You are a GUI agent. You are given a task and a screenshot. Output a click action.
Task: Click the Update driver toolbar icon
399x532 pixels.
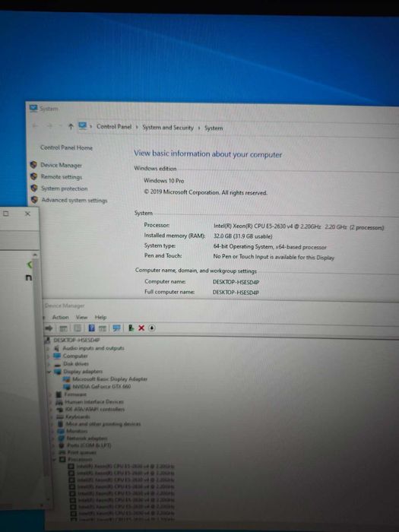(x=131, y=328)
